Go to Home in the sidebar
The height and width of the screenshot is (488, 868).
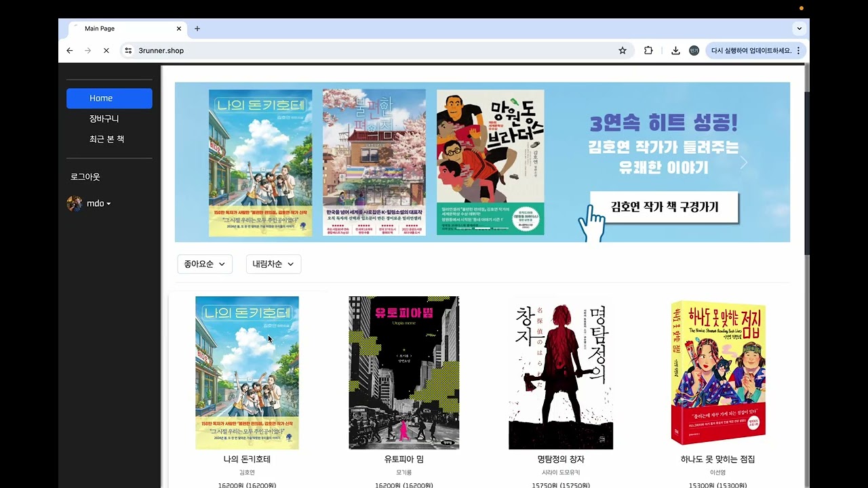[109, 98]
